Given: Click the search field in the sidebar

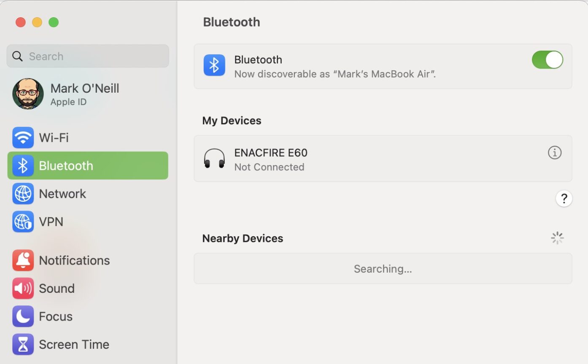Looking at the screenshot, I should (x=88, y=56).
